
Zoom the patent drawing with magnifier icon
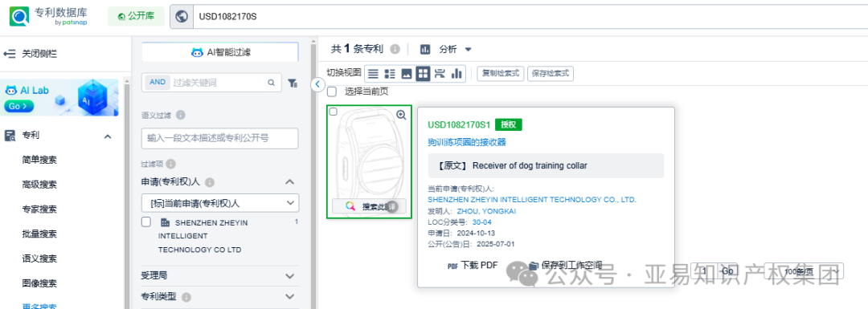pyautogui.click(x=401, y=115)
